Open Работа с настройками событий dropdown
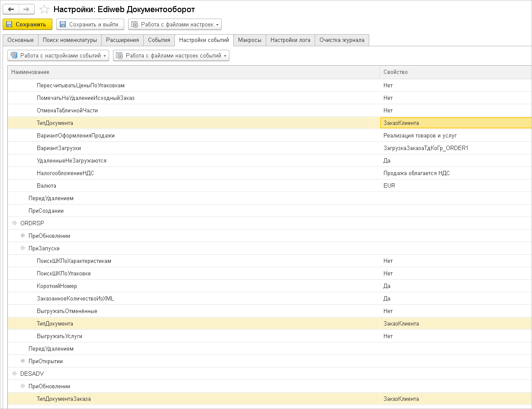 [58, 55]
